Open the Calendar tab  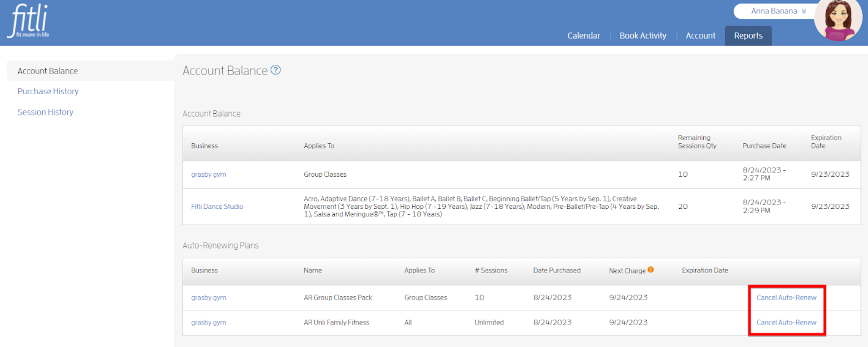click(x=584, y=36)
